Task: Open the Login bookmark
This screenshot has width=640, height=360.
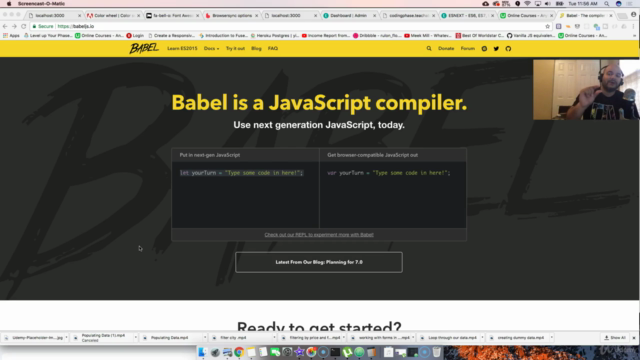Action: click(135, 36)
